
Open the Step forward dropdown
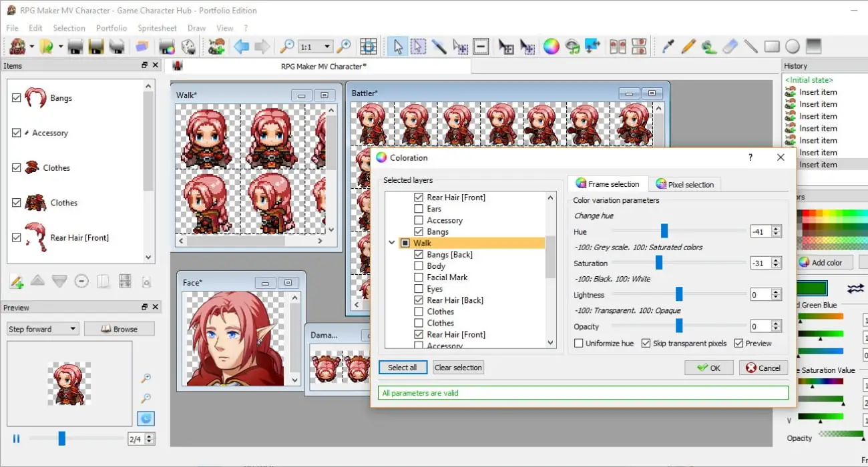(73, 329)
